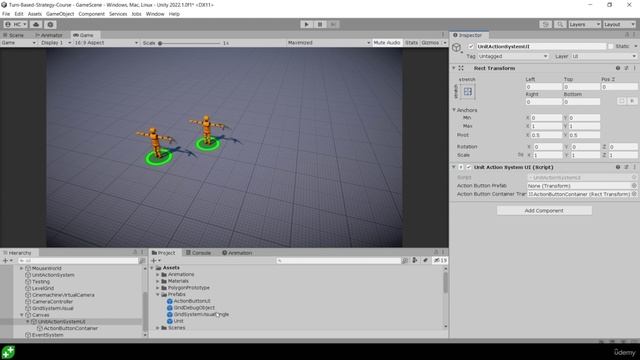Open the Layer UI dropdown
The height and width of the screenshot is (360, 640).
(x=604, y=56)
